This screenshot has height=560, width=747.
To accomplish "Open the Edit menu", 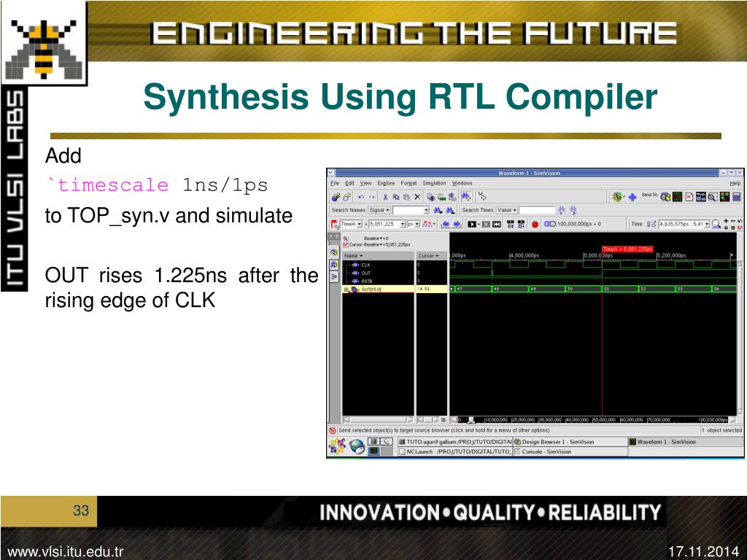I will (x=349, y=183).
